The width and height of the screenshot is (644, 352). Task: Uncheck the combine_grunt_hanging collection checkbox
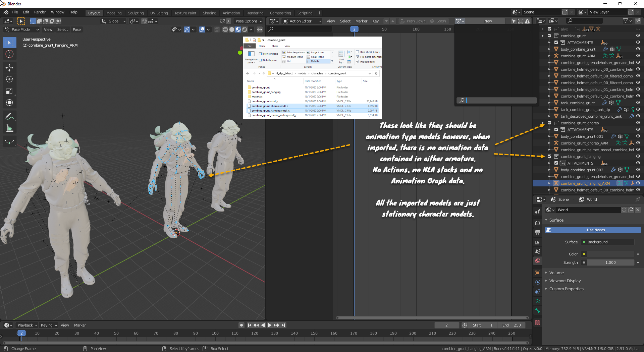point(549,157)
